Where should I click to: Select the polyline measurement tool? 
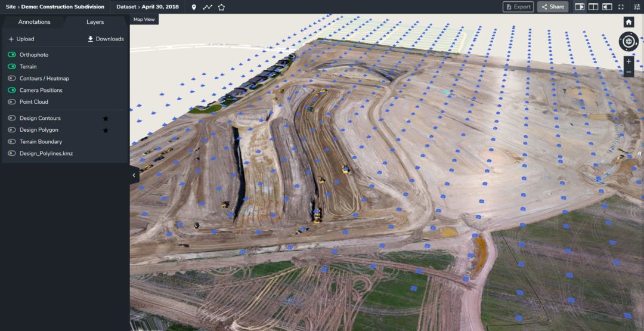208,7
